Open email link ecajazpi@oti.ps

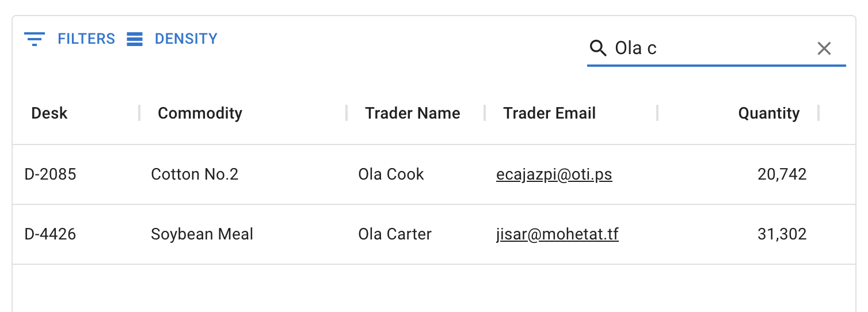554,174
